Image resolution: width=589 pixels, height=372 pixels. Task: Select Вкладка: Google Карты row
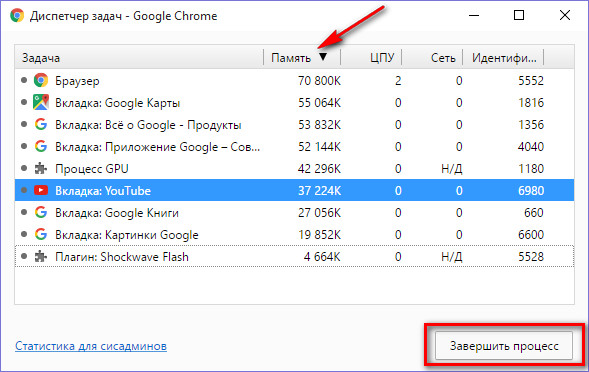294,103
